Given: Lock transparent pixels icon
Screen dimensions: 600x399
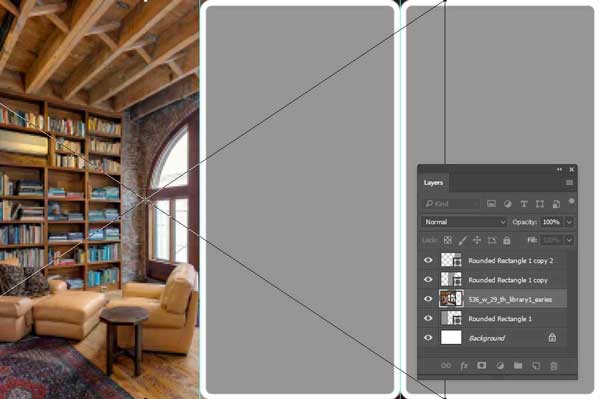Looking at the screenshot, I should 447,240.
